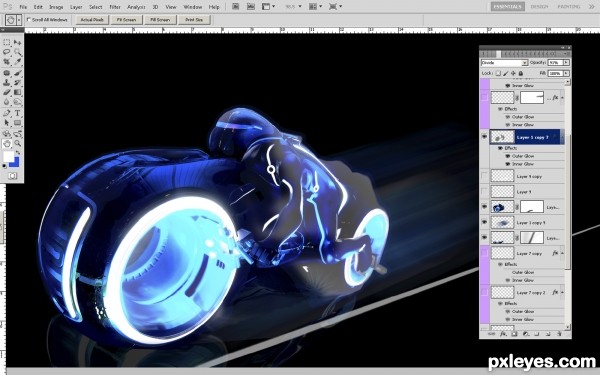
Task: Open the Fill slider arrow
Action: [566, 73]
